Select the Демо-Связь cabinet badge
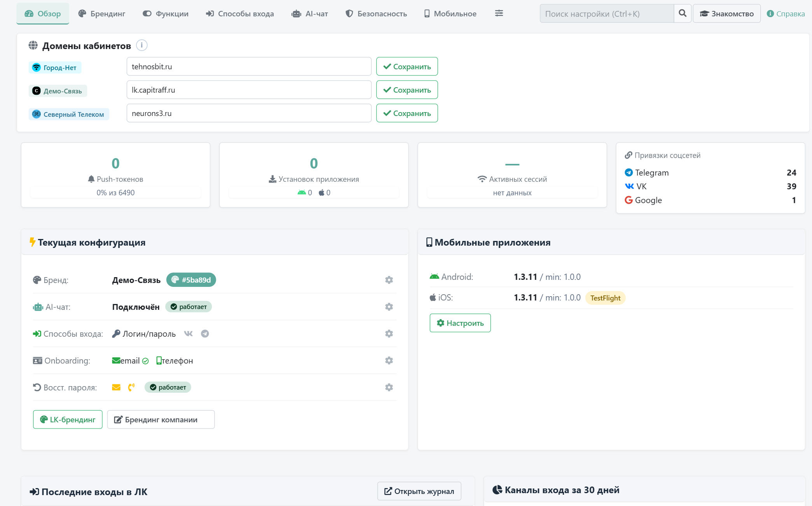The width and height of the screenshot is (812, 506). (58, 91)
